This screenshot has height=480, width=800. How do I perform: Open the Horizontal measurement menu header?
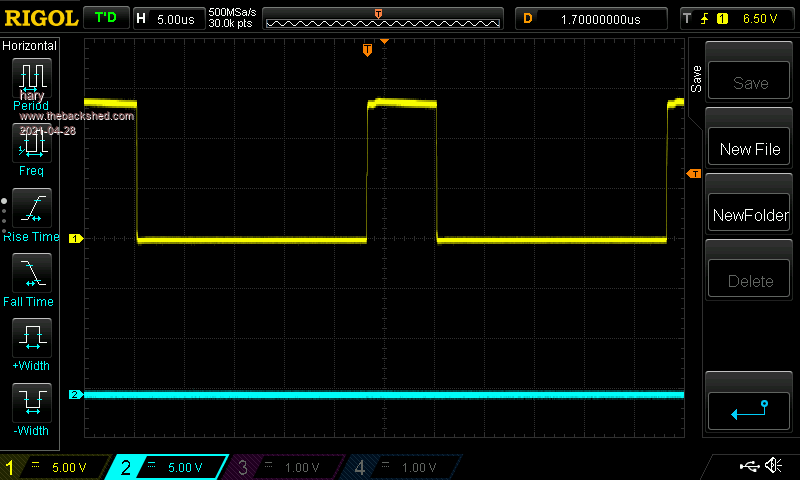pos(30,46)
